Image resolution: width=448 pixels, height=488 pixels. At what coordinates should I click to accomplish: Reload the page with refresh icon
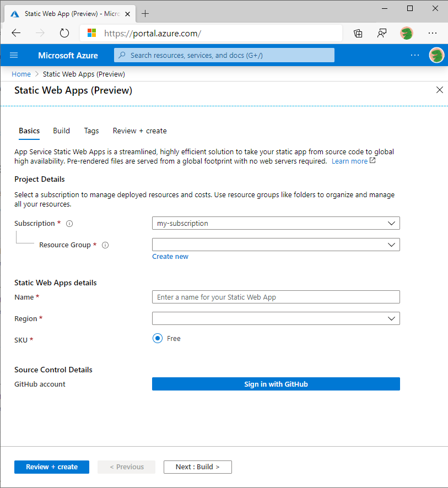click(x=64, y=33)
